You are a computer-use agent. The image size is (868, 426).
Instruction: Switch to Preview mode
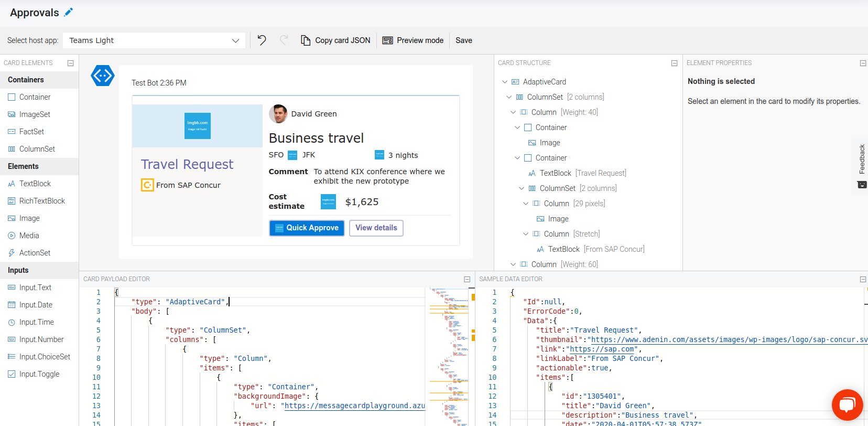point(413,40)
